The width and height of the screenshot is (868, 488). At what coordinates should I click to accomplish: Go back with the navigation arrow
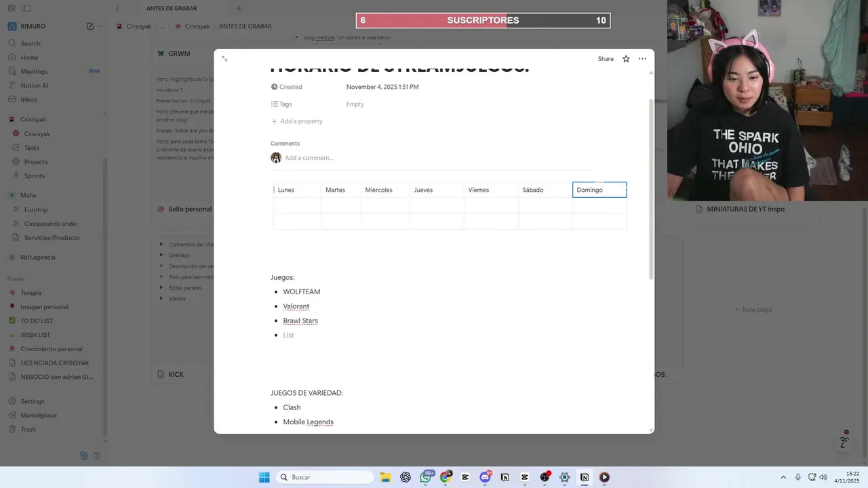click(117, 8)
